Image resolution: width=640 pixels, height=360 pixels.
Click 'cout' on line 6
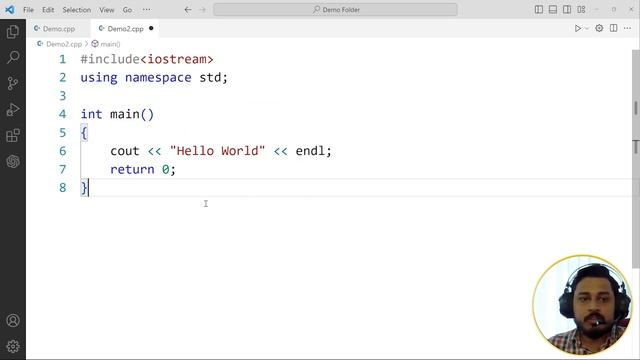click(x=125, y=151)
